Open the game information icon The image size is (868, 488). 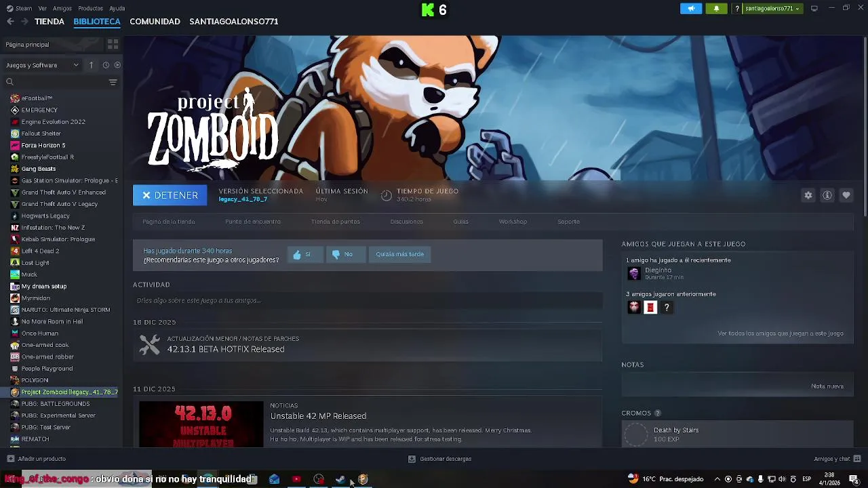click(x=827, y=195)
